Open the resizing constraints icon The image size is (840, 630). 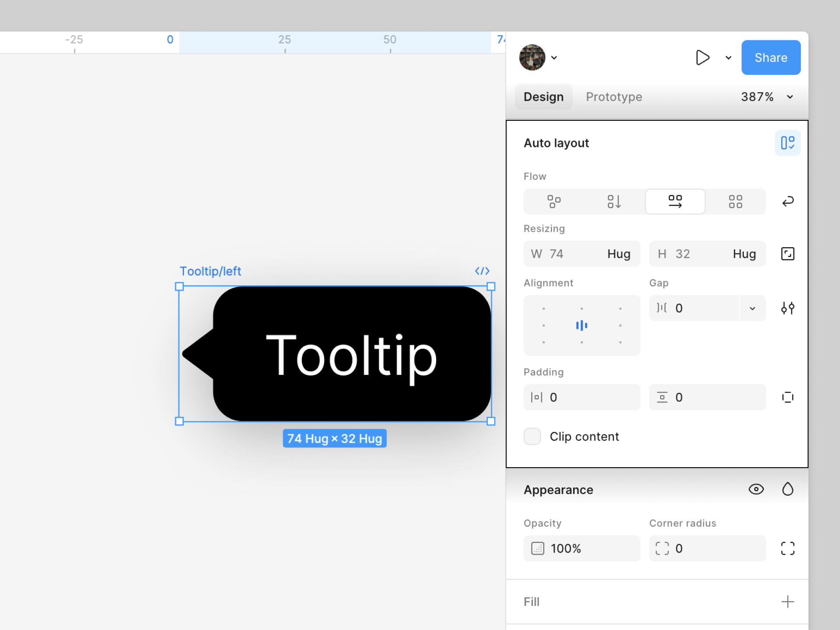click(x=787, y=254)
